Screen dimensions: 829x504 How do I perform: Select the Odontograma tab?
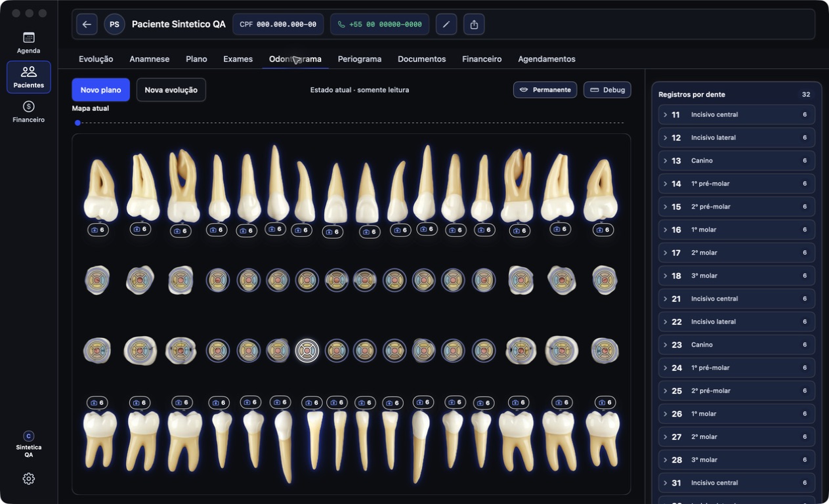[295, 59]
